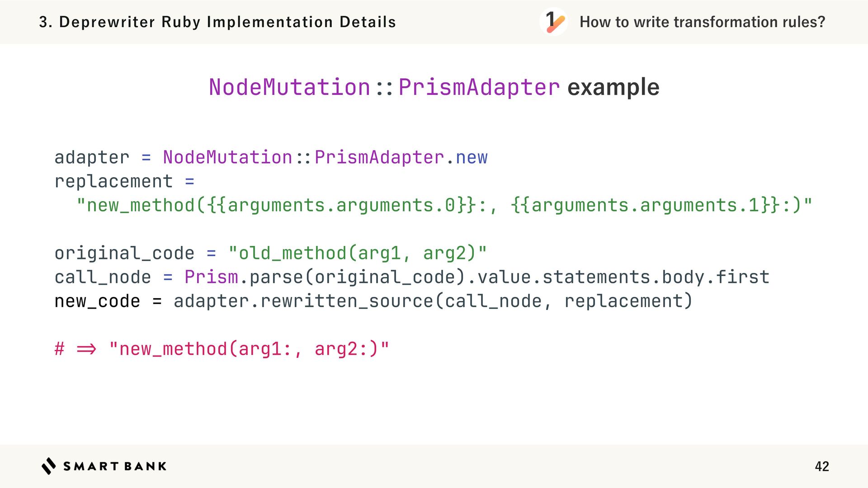Click the double arrow symbol in comment
Viewport: 868px width, 488px height.
(x=86, y=349)
